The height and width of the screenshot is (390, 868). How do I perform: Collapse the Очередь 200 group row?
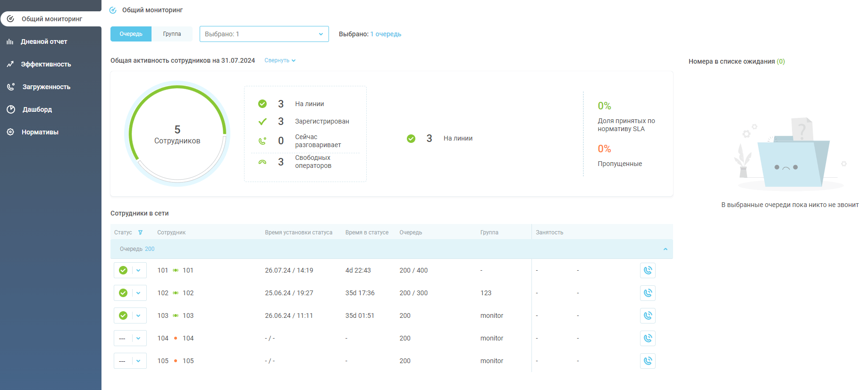pyautogui.click(x=665, y=249)
